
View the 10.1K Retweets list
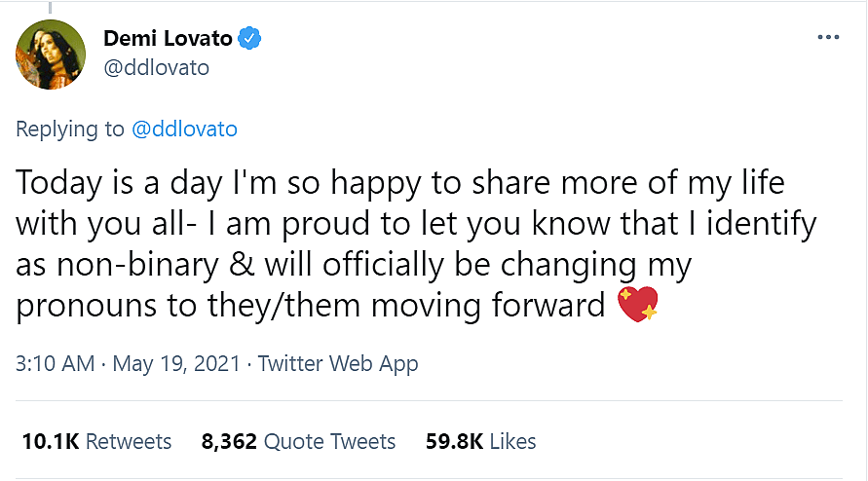pos(96,441)
